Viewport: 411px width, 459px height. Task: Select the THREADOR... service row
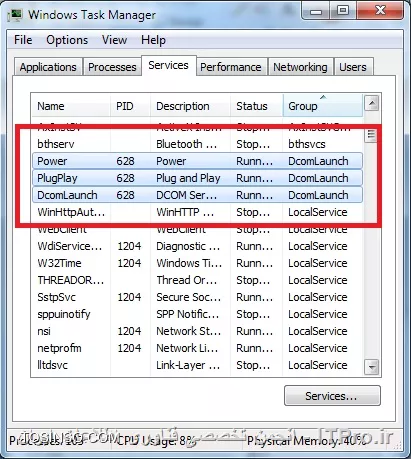tap(197, 280)
